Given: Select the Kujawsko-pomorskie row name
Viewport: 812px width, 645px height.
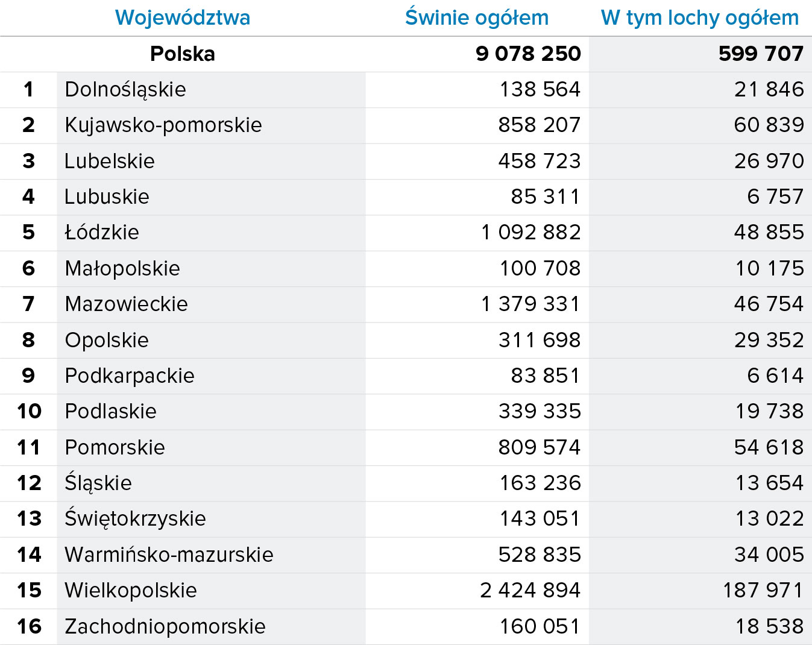Looking at the screenshot, I should pos(163,125).
